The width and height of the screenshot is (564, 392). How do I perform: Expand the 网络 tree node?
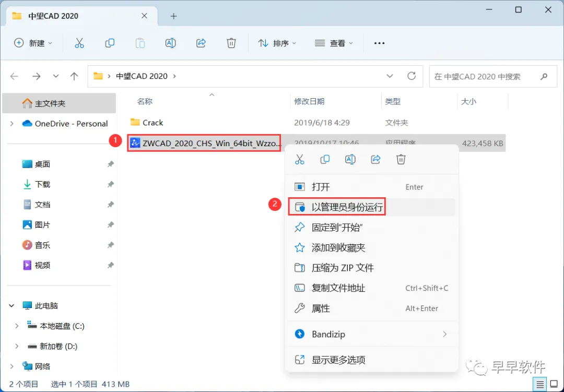[x=12, y=366]
